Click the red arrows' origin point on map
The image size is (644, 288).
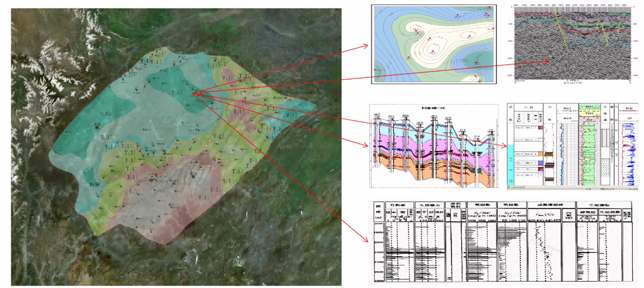(x=194, y=93)
